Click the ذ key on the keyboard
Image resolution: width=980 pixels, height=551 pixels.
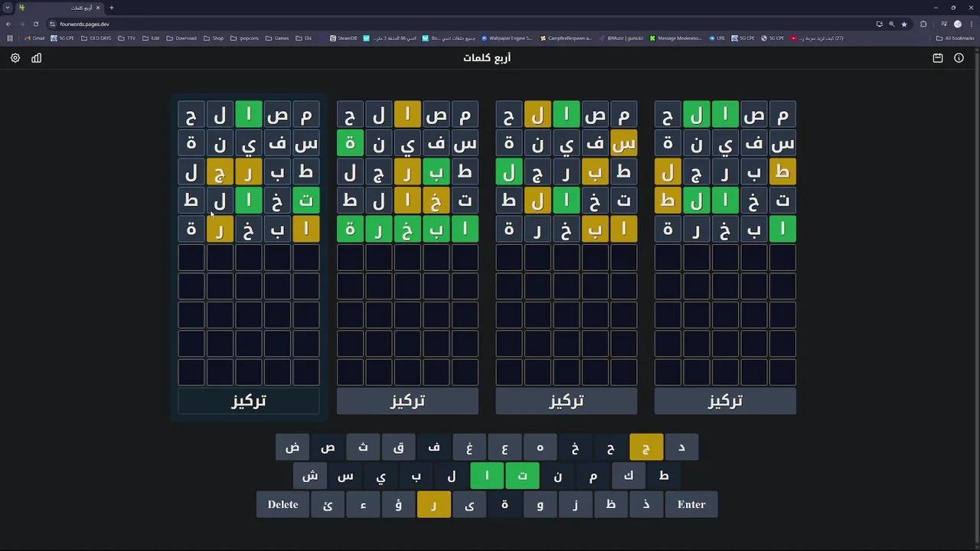coord(646,504)
